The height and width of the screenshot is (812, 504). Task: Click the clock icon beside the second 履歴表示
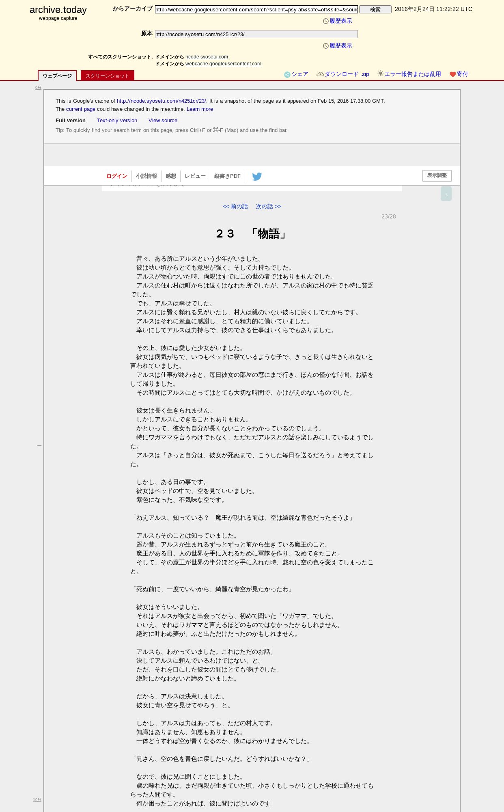tap(325, 46)
